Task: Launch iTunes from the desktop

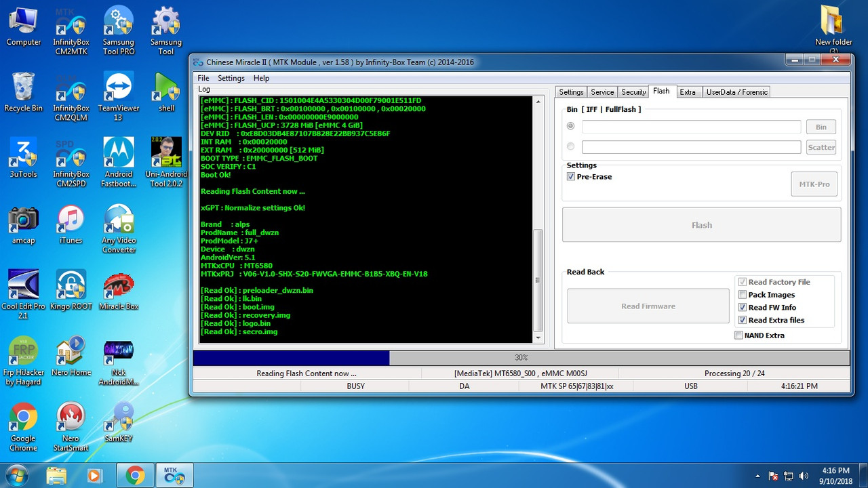Action: pyautogui.click(x=71, y=224)
